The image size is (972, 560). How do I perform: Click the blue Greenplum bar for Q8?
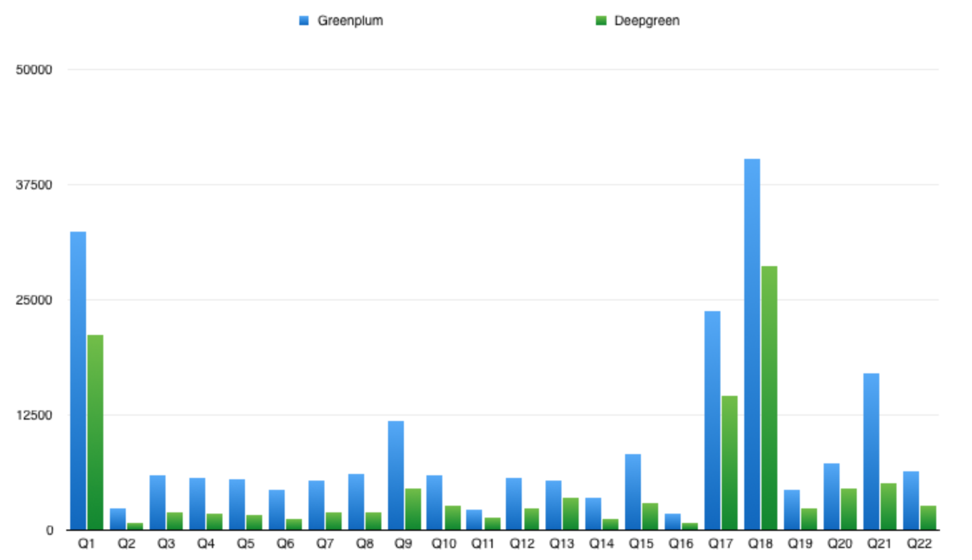click(356, 502)
